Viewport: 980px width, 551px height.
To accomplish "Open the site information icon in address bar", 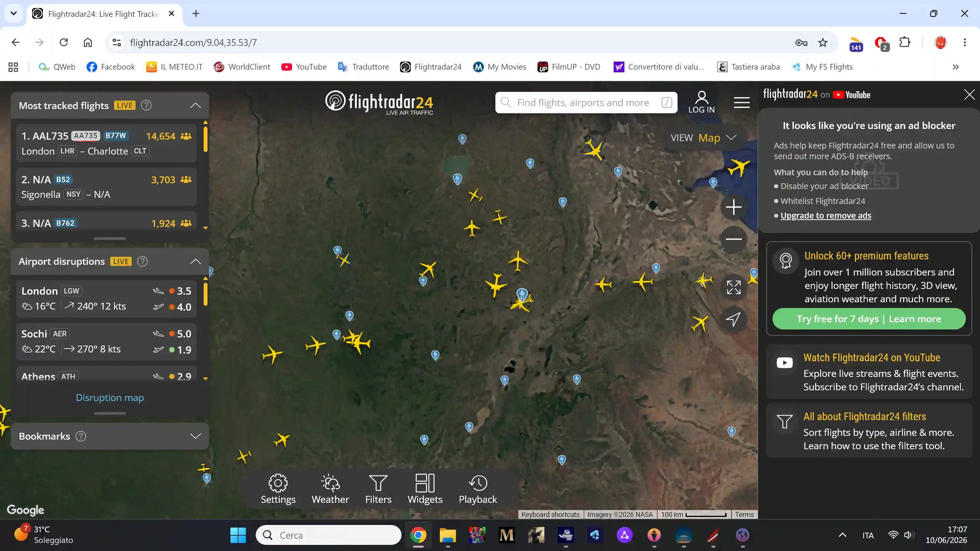I will point(116,42).
